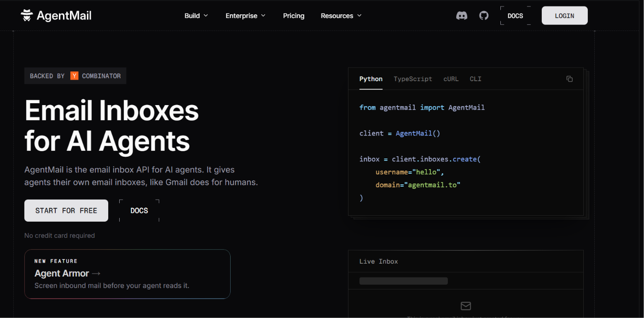
Task: Switch to the cURL code tab
Action: point(451,79)
